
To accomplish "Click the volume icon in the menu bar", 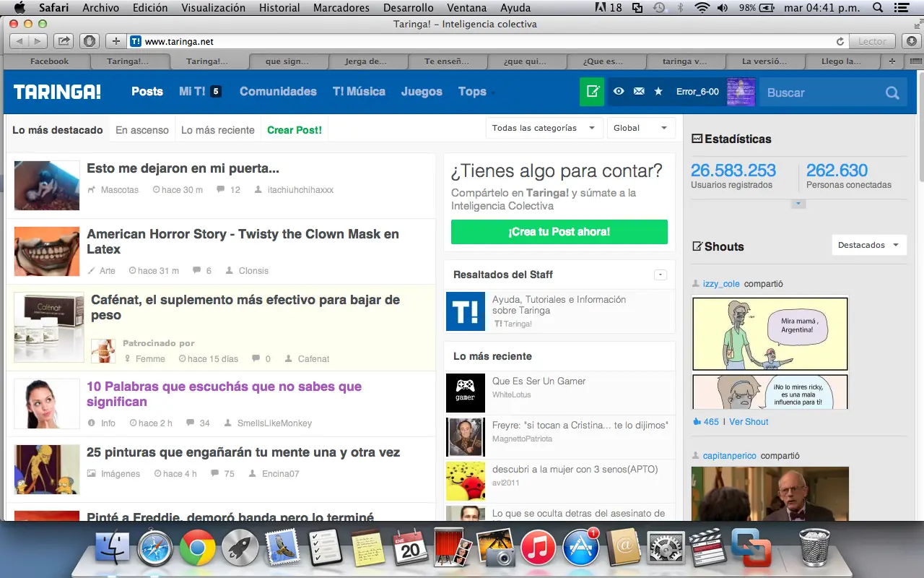I will click(x=723, y=8).
